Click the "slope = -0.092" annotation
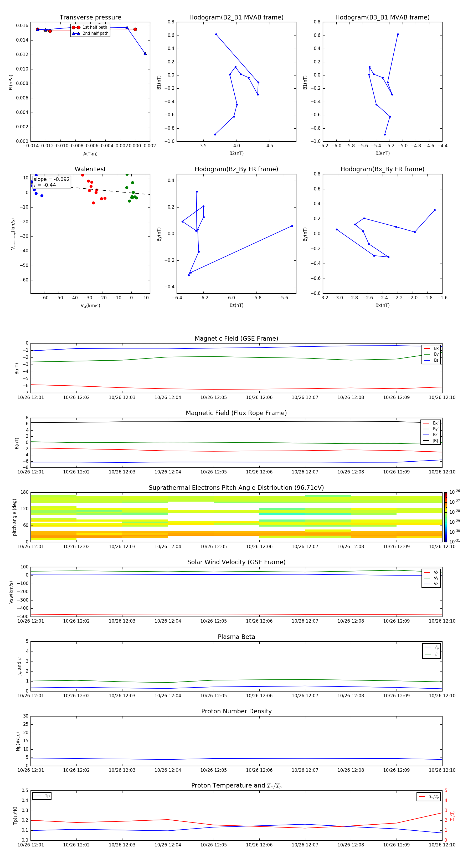Screen dimensions: 473x868 pyautogui.click(x=52, y=179)
